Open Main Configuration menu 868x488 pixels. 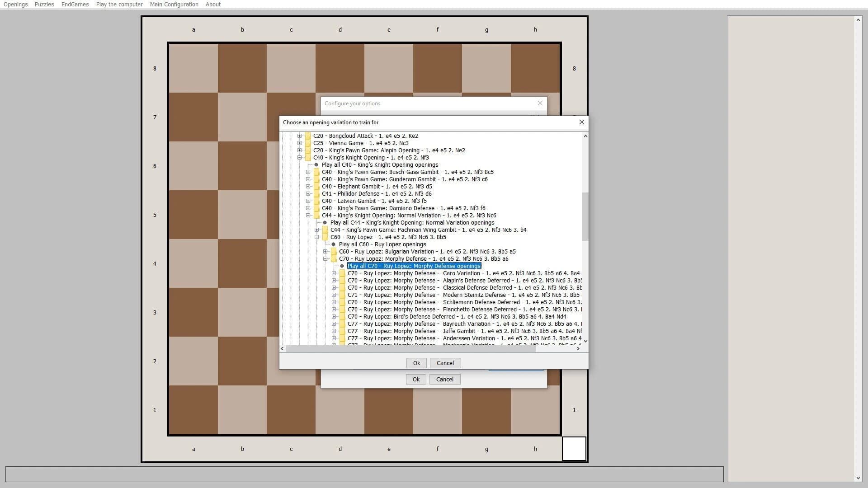(x=174, y=4)
